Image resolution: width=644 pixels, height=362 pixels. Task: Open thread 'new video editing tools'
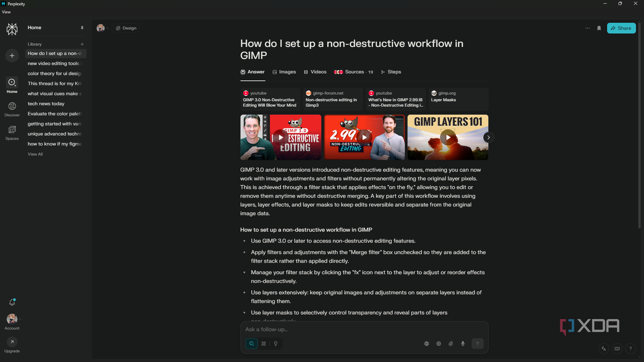(x=55, y=64)
